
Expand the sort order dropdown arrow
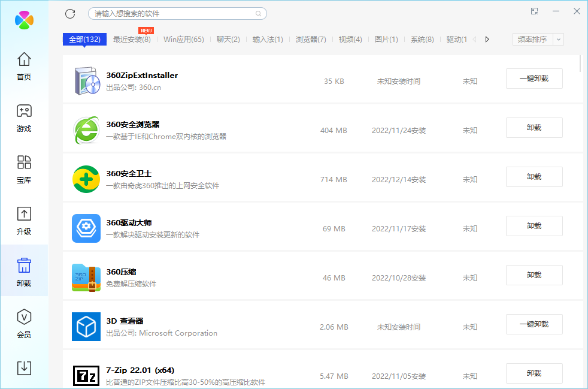(x=559, y=40)
